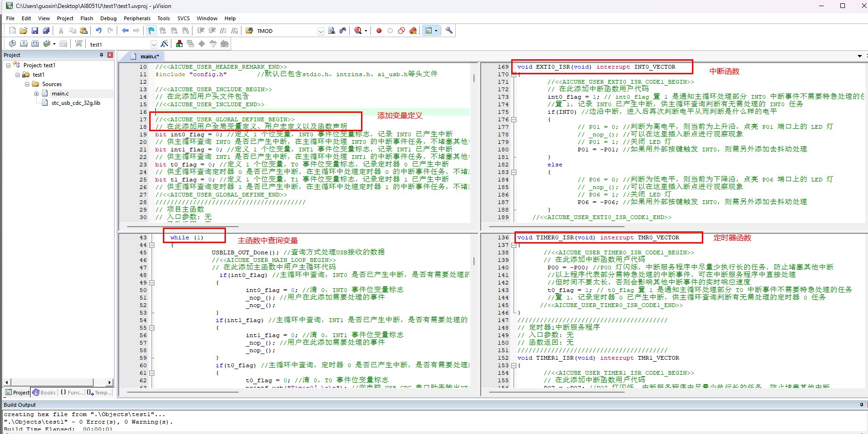This screenshot has width=868, height=434.
Task: Open batch build dropdown arrow
Action: coord(54,44)
